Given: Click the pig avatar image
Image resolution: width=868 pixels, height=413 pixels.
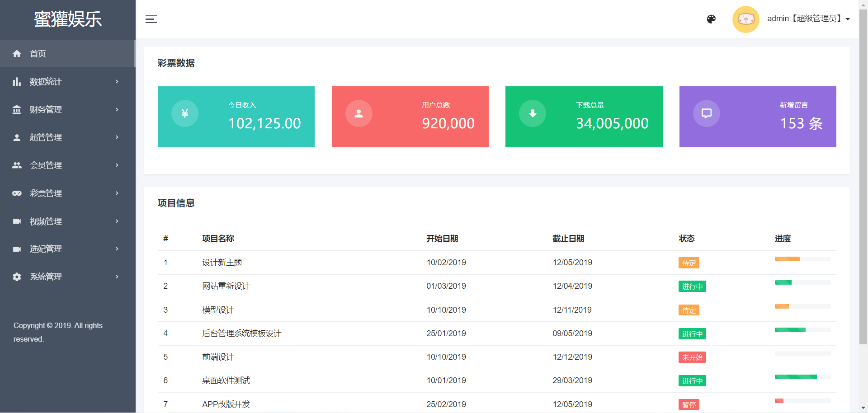Looking at the screenshot, I should pos(745,19).
